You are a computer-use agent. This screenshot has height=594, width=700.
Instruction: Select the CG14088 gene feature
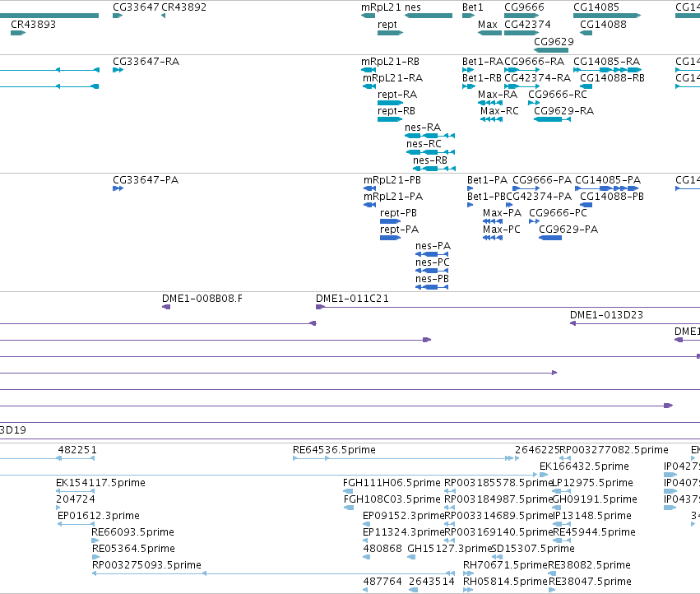coord(586,33)
